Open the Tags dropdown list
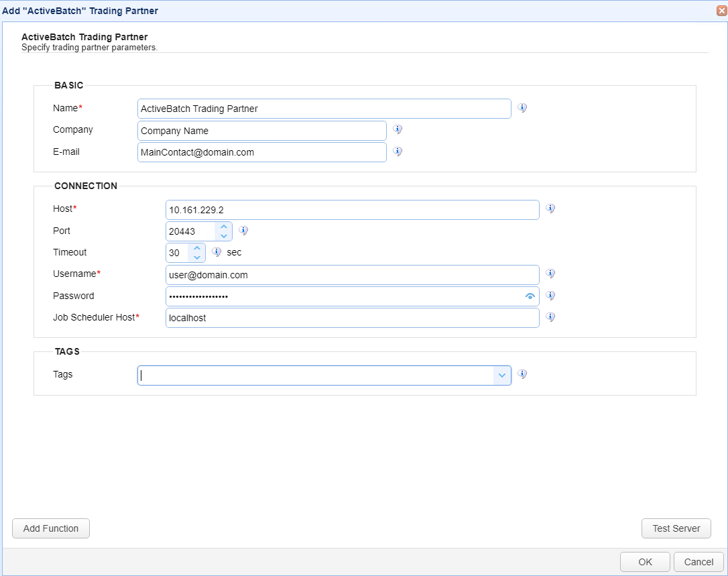This screenshot has width=728, height=576. coord(502,376)
